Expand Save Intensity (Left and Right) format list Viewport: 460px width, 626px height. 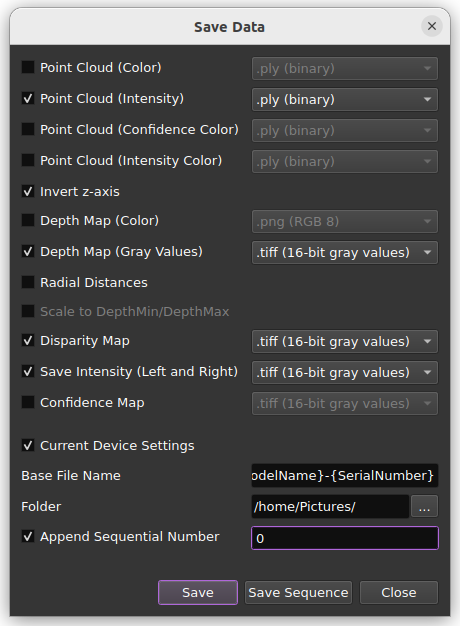tap(345, 372)
